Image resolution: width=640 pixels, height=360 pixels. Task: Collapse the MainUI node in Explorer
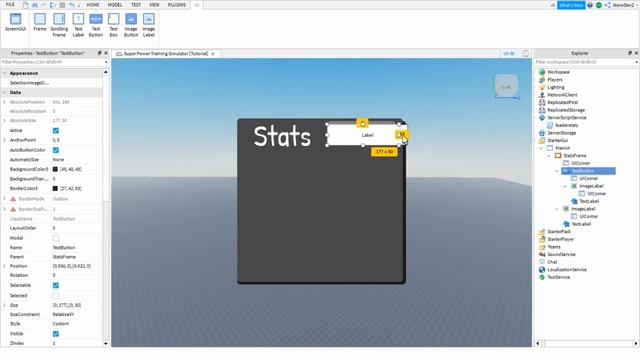pyautogui.click(x=541, y=148)
